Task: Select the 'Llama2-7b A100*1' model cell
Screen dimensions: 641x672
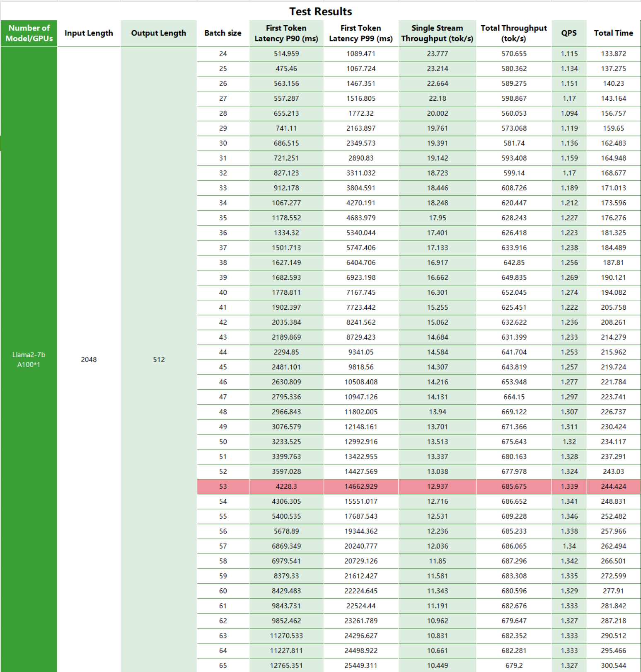Action: pos(29,359)
